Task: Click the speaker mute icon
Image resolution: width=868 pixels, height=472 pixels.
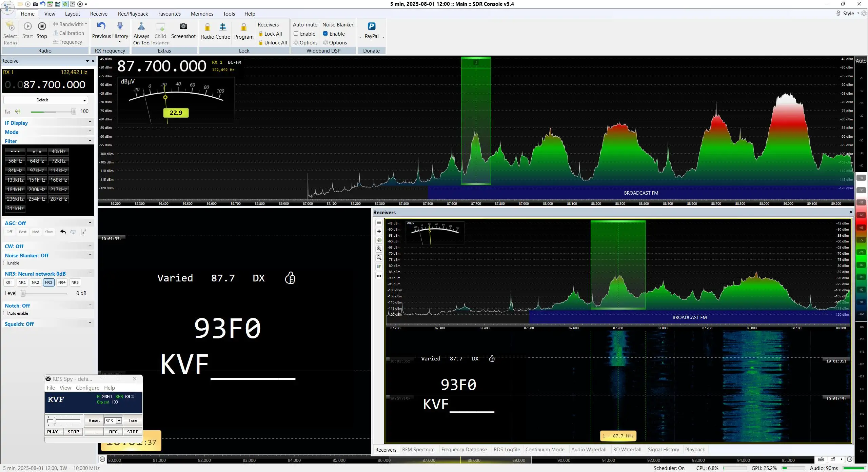Action: pos(18,111)
